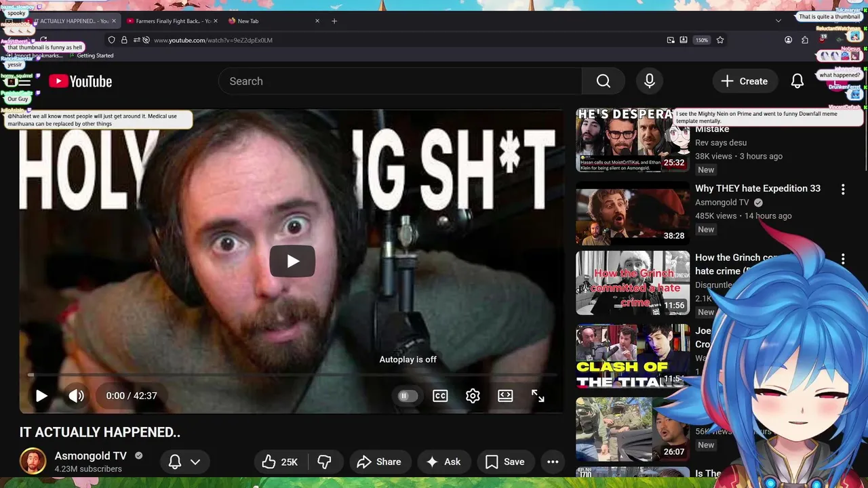This screenshot has height=488, width=868.
Task: Close the 'Farmers Finally Fight Back' tab
Action: [216, 21]
